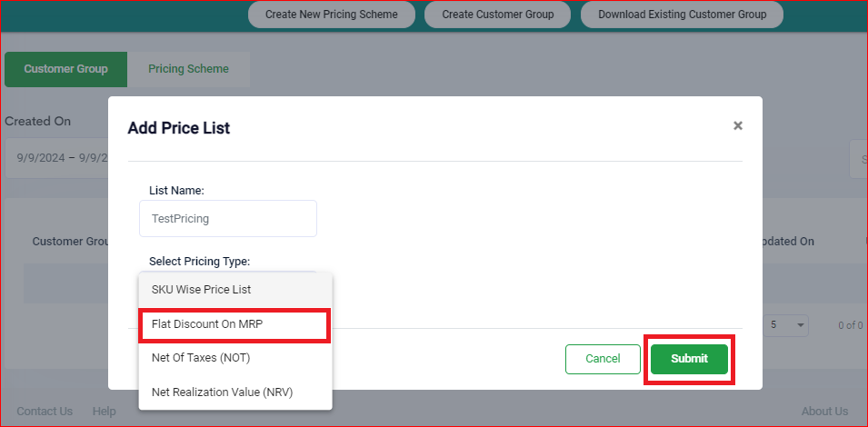Submit the new price list
Image resolution: width=868 pixels, height=427 pixels.
click(689, 359)
